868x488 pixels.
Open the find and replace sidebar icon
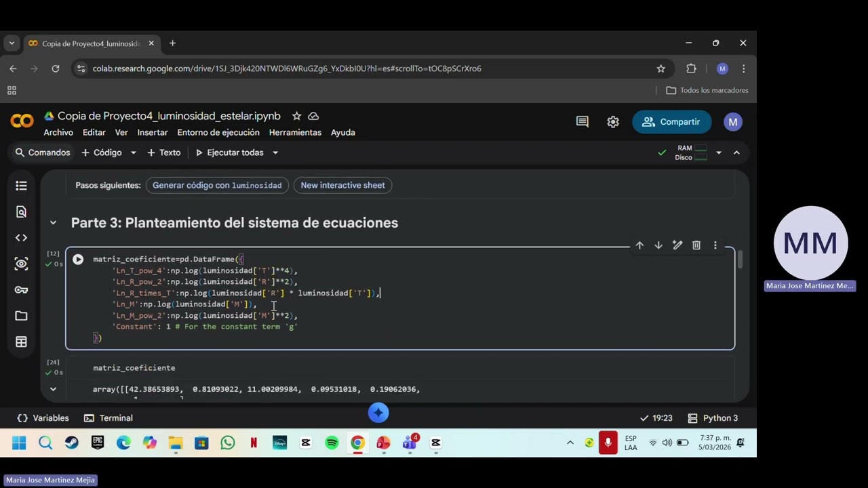point(21,211)
